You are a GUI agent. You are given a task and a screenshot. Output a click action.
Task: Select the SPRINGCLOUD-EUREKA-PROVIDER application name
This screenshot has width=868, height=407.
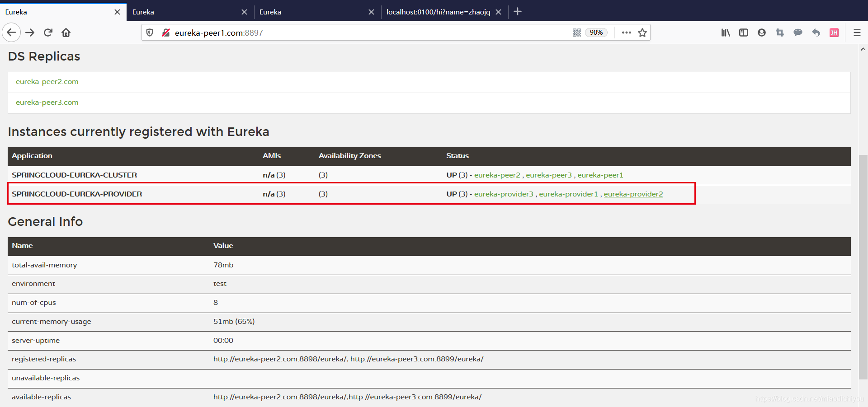77,194
